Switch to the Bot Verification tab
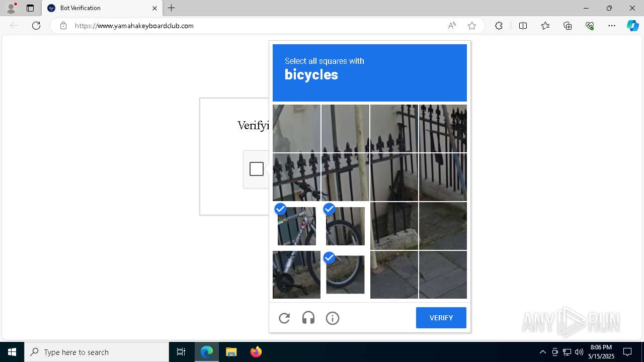Screen dimensions: 644x362 pos(101,8)
